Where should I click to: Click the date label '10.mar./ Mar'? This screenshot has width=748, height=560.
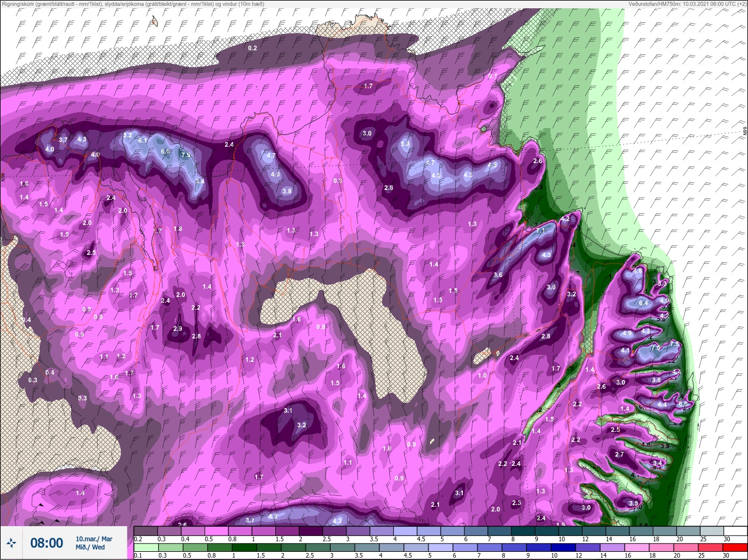pyautogui.click(x=94, y=539)
